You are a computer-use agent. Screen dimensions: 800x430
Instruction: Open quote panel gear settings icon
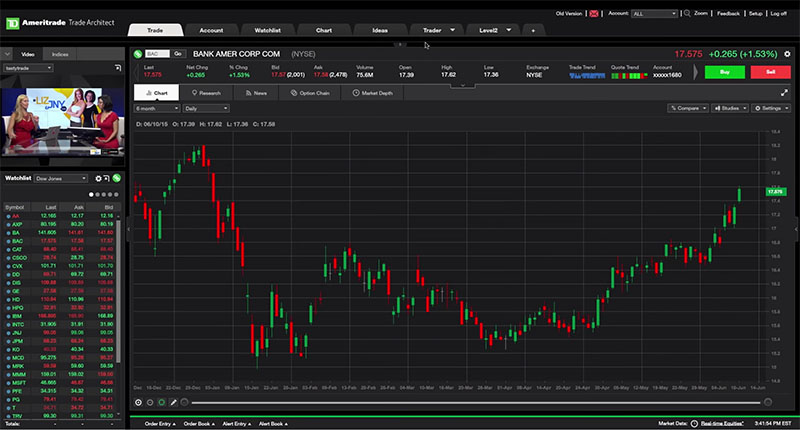tap(787, 54)
